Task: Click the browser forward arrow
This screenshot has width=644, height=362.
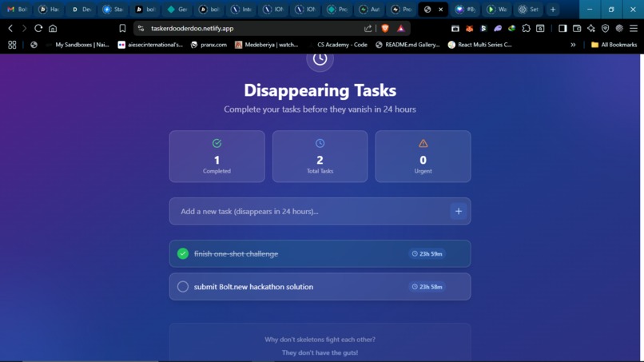Action: click(24, 28)
